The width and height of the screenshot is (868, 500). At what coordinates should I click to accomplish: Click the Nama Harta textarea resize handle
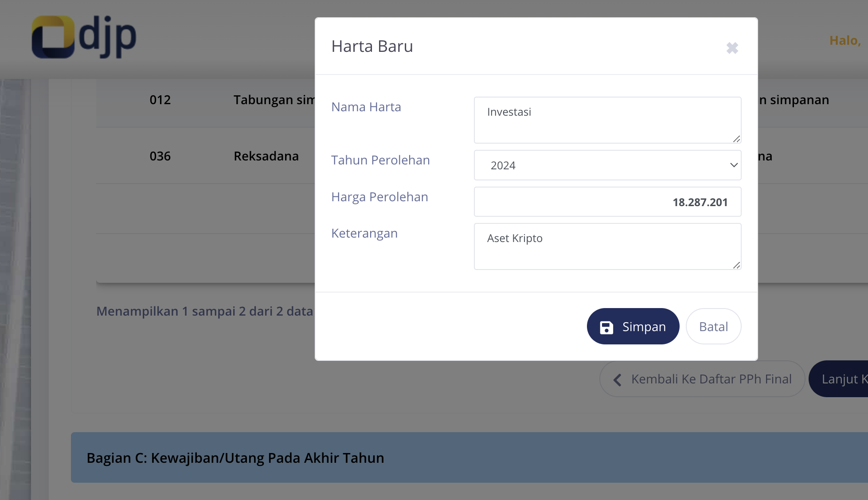click(x=736, y=139)
